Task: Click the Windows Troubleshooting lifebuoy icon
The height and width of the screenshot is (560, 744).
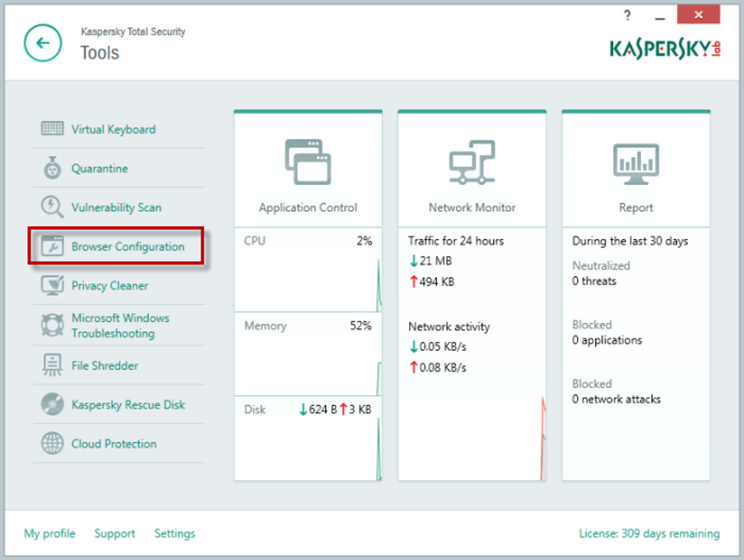Action: (x=53, y=324)
